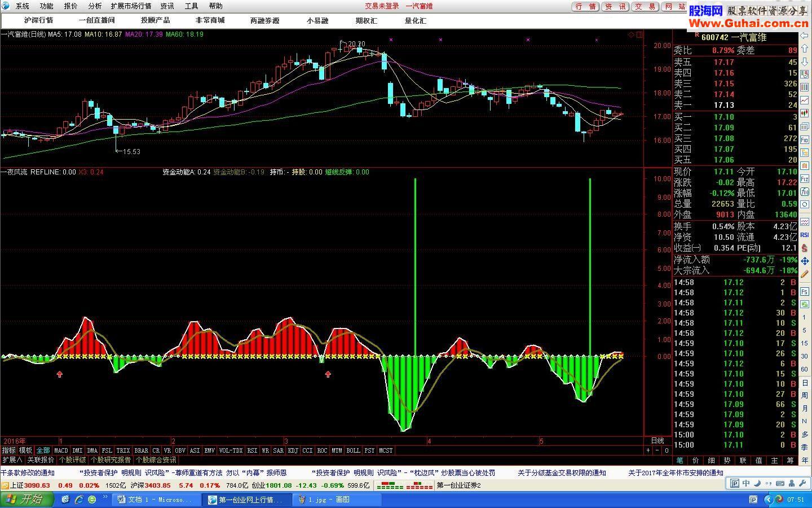Click the minus zoom button in indicator bar
Image resolution: width=812 pixels, height=508 pixels.
coord(657,450)
